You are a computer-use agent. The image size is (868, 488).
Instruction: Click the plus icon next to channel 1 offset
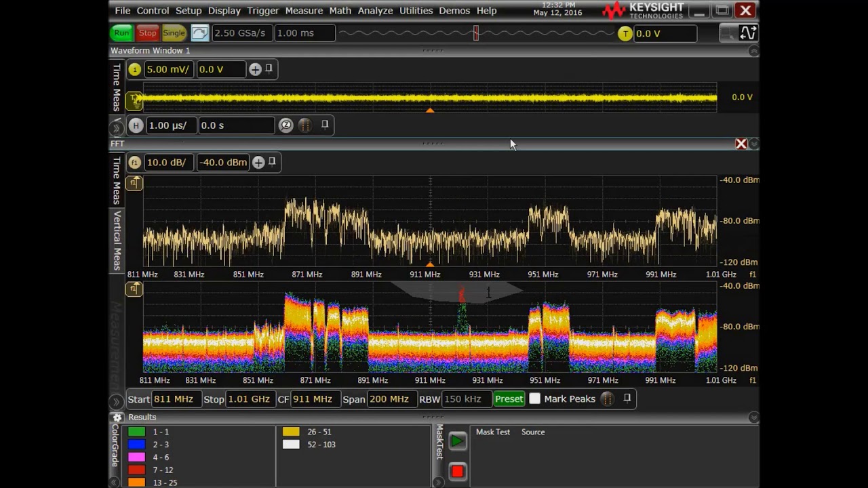coord(255,69)
